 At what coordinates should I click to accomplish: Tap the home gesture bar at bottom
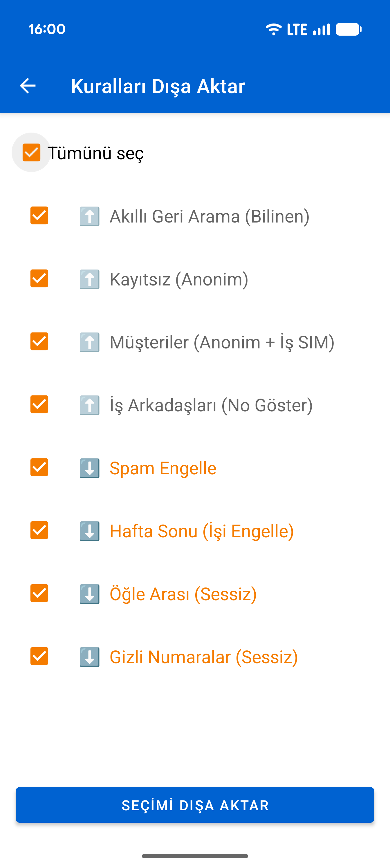[195, 856]
